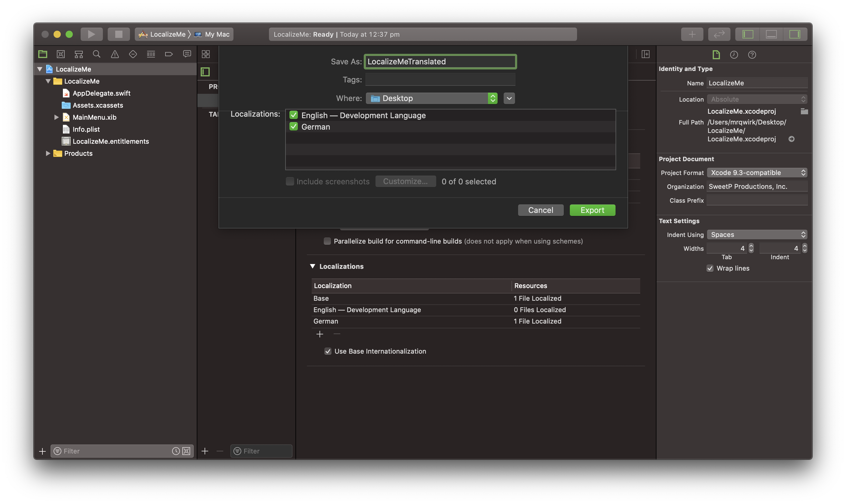Enable Parallelize build for command-line builds
Image resolution: width=846 pixels, height=504 pixels.
pyautogui.click(x=327, y=241)
